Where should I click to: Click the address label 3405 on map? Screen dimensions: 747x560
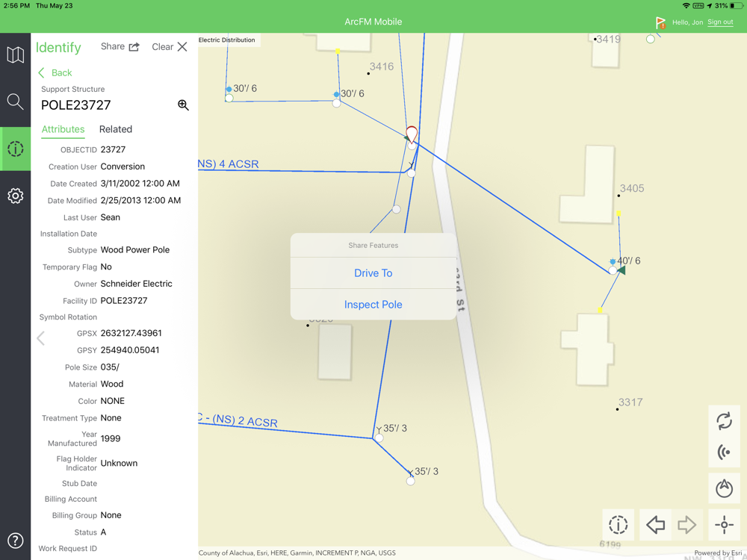(632, 188)
